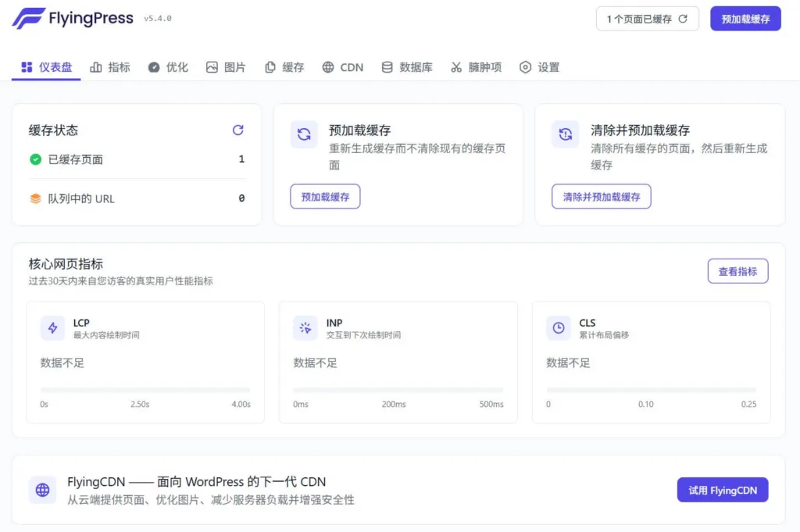
Task: Click the 查看指标 button
Action: pyautogui.click(x=737, y=271)
